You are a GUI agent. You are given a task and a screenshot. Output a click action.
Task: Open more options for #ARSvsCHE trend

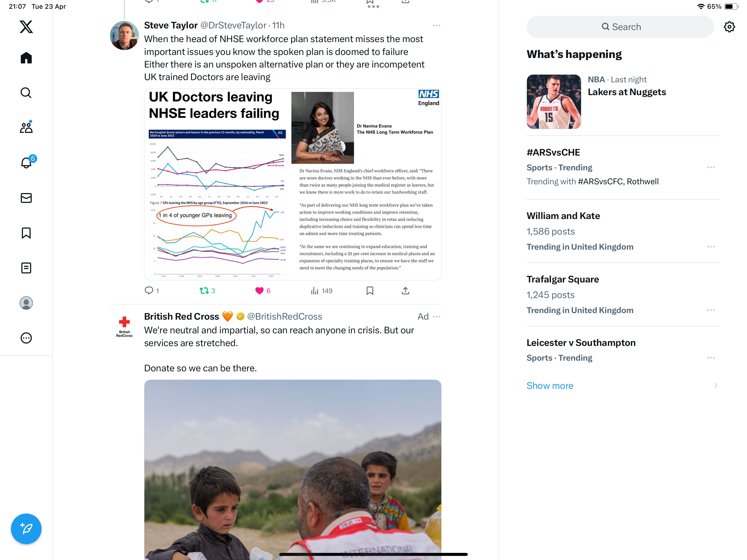coord(711,168)
